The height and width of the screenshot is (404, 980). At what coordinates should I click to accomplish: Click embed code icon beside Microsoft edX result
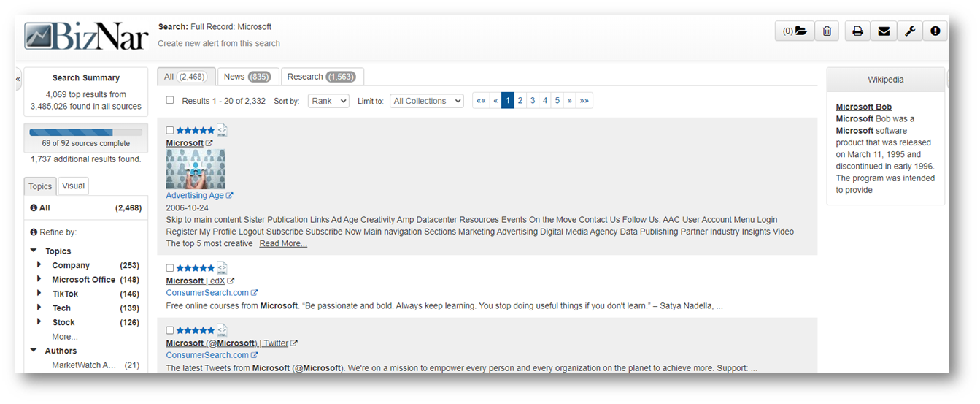pos(222,268)
